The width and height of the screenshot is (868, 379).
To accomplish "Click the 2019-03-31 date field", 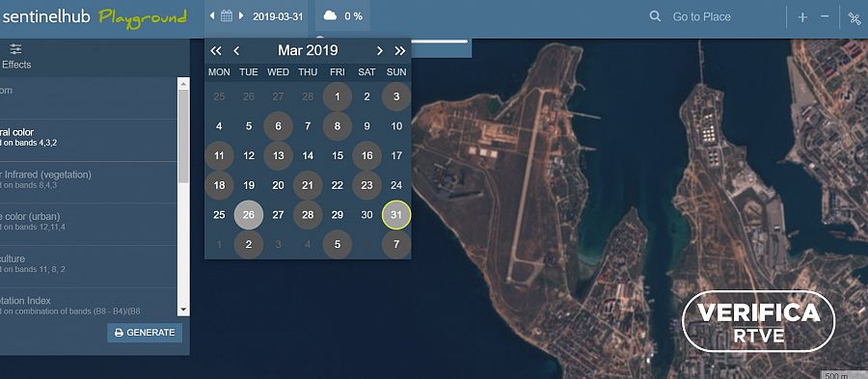I will 278,16.
